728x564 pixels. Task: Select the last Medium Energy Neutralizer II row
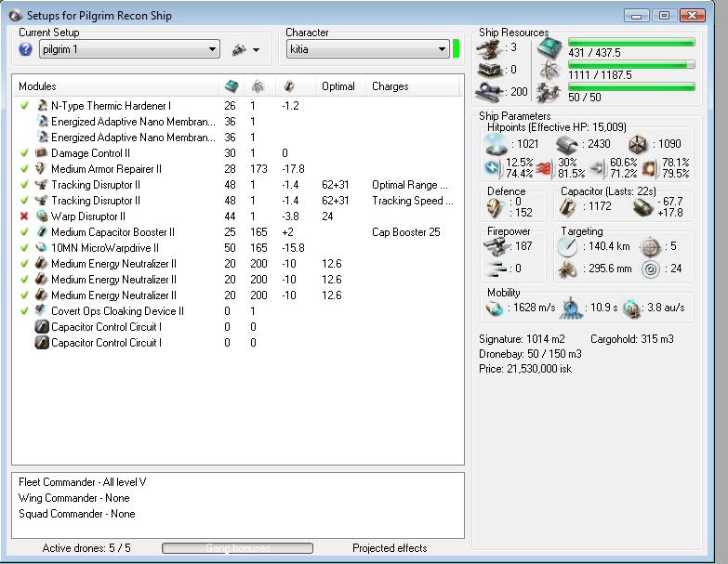(238, 295)
